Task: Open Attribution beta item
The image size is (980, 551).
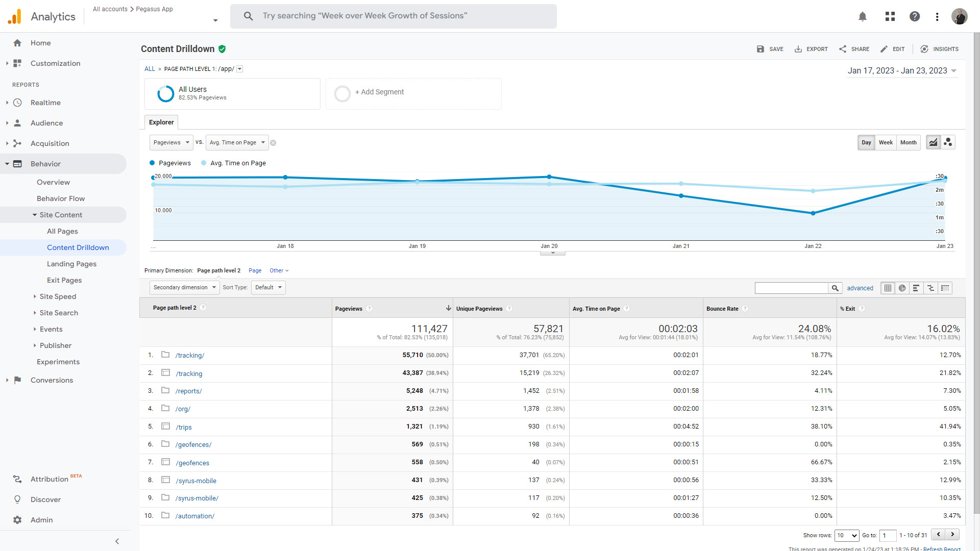Action: tap(50, 479)
